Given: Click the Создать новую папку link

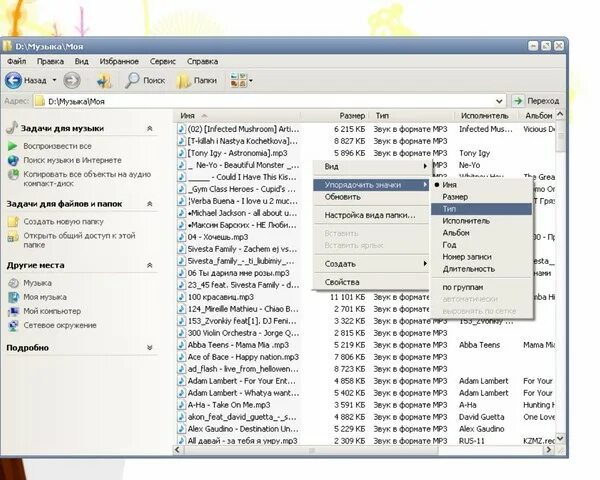Looking at the screenshot, I should point(64,222).
